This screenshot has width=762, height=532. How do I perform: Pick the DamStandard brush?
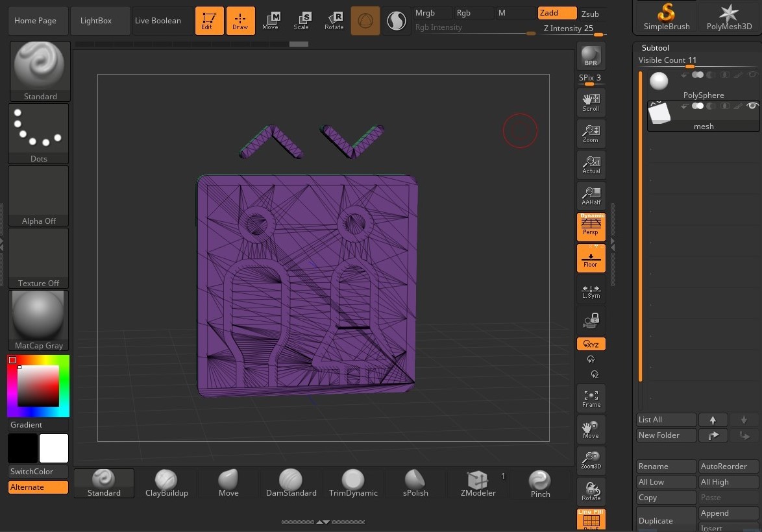(x=291, y=483)
